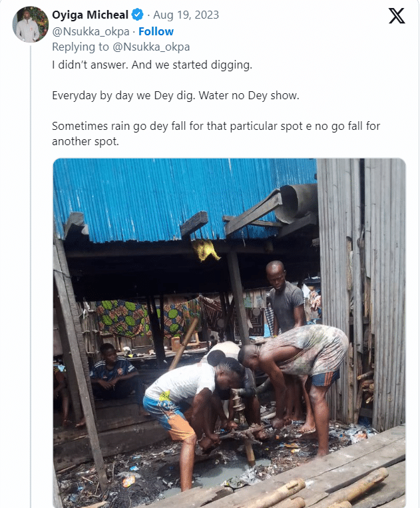Click the colorful hanging fabric in the photo
This screenshot has width=420, height=508.
pos(143,316)
